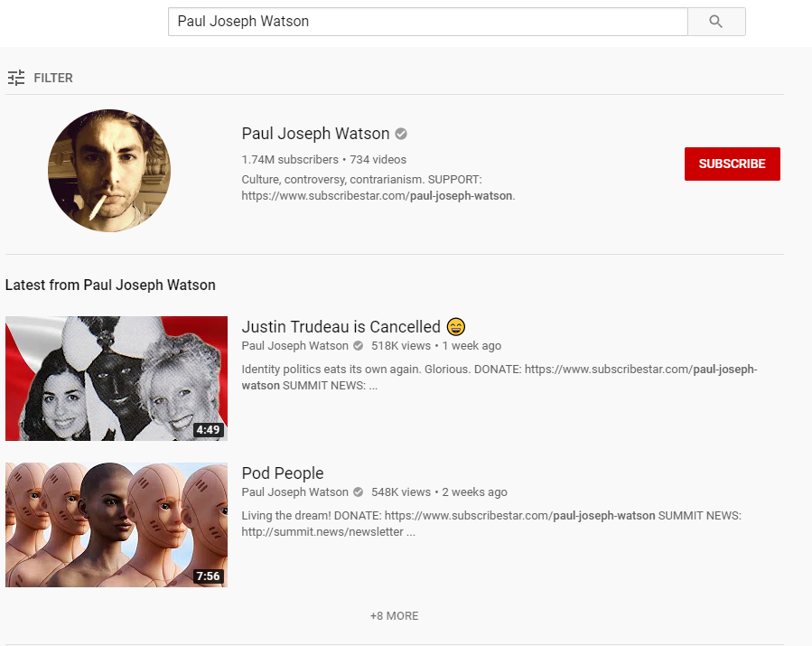This screenshot has width=812, height=646.
Task: Click verified badge under Pod People
Action: click(x=358, y=492)
